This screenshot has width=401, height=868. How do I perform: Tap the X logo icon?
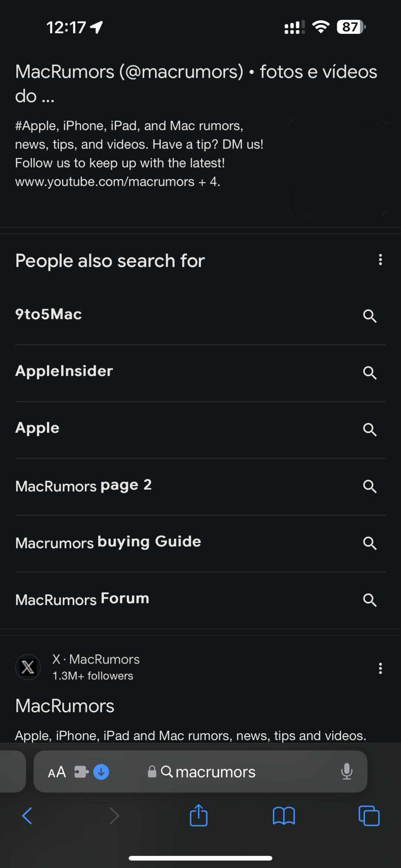point(28,667)
